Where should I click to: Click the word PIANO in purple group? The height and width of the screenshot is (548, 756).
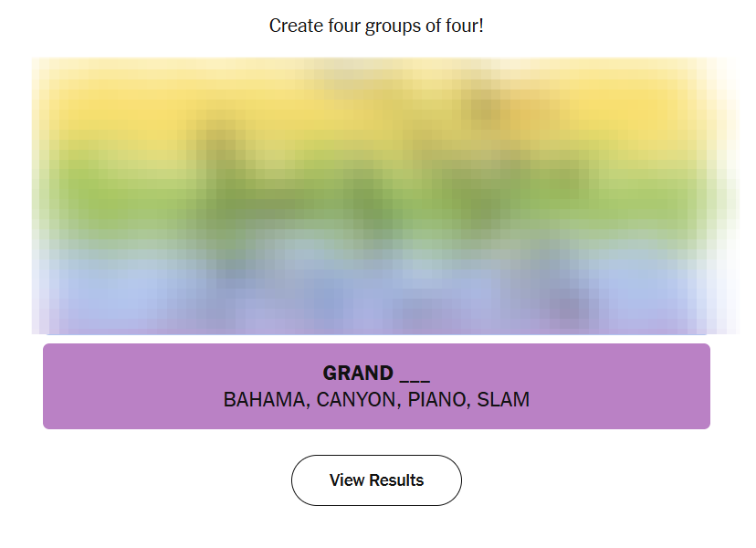(437, 400)
